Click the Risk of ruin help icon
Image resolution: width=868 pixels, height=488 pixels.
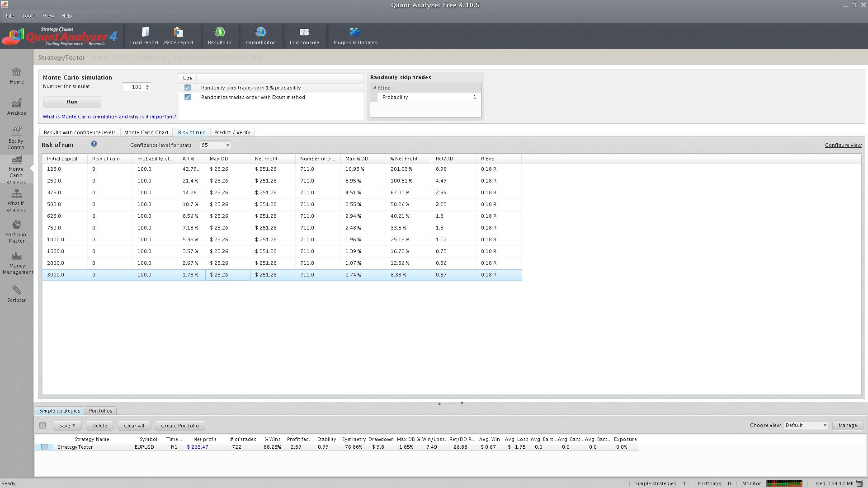coord(94,144)
